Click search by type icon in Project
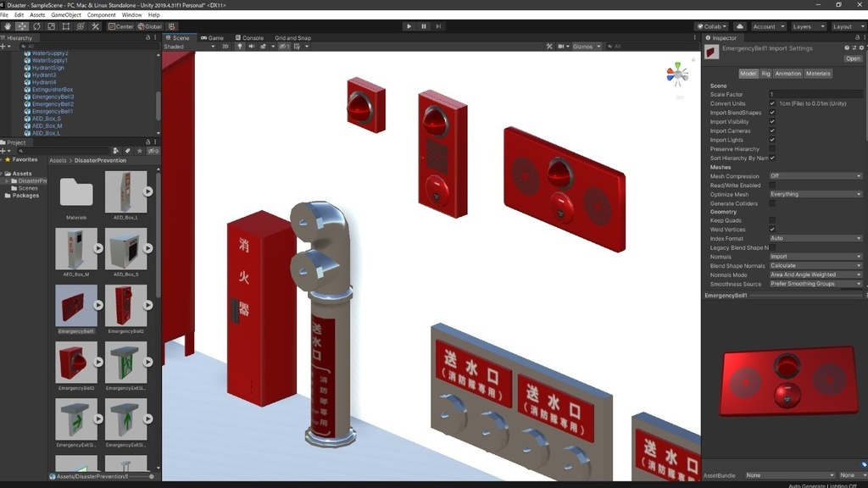This screenshot has width=868, height=488. [115, 151]
